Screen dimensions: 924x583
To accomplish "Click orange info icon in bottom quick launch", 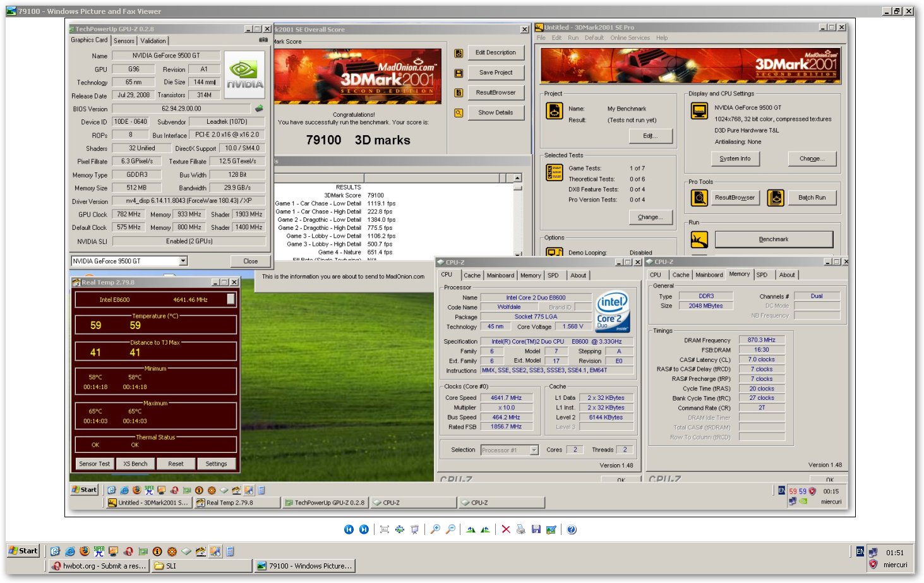I will pos(157,551).
